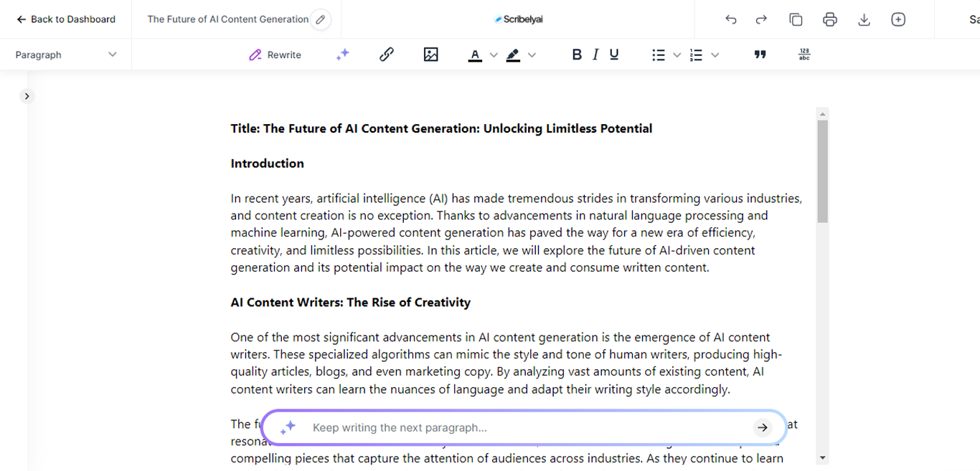The width and height of the screenshot is (980, 471).
Task: Open the AI sparkle tool in toolbar
Action: pos(342,54)
